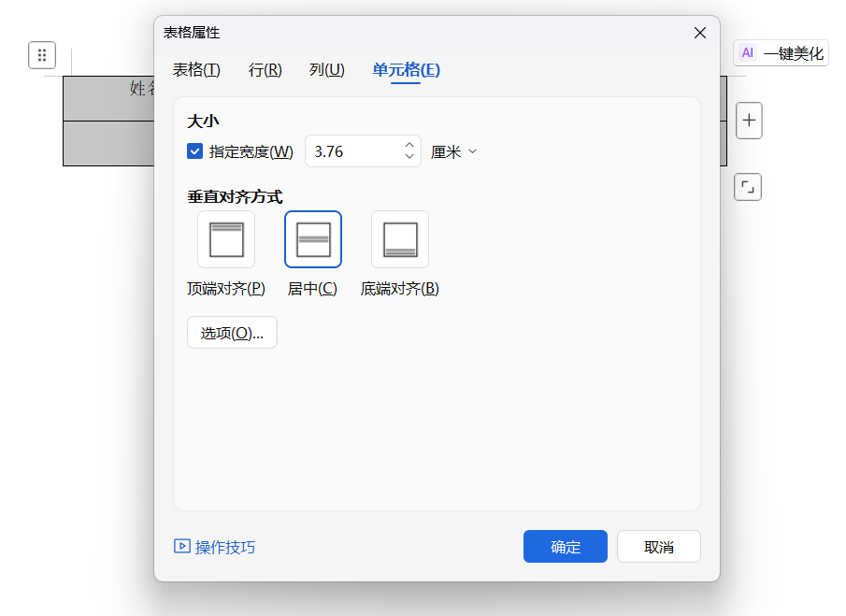Click the plus icon to add column
846x616 pixels.
click(749, 121)
